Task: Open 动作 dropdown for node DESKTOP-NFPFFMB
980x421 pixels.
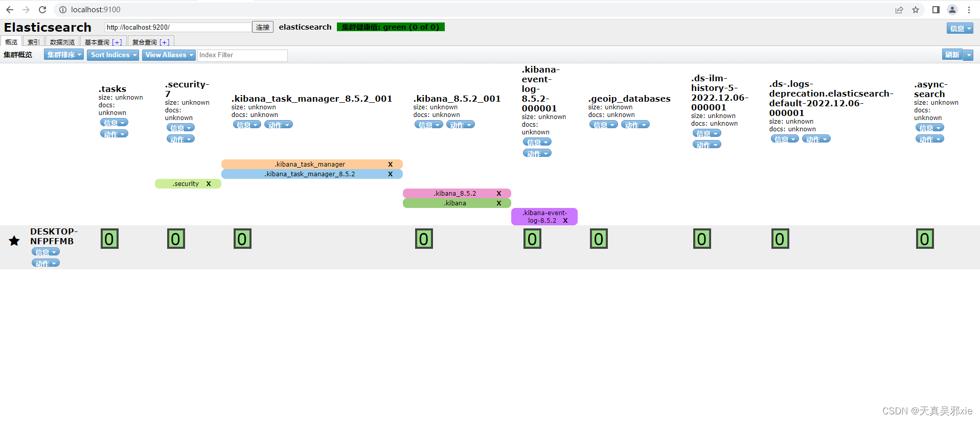Action: [45, 263]
